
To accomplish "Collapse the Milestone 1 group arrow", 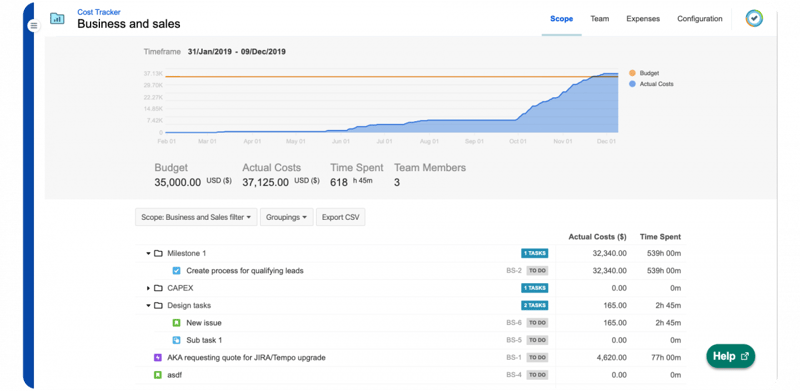I will [x=148, y=253].
